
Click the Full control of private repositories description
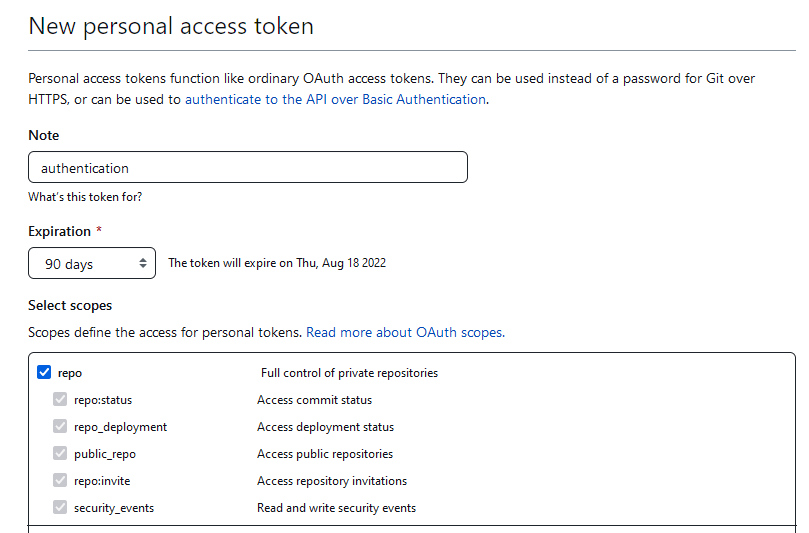pos(349,373)
